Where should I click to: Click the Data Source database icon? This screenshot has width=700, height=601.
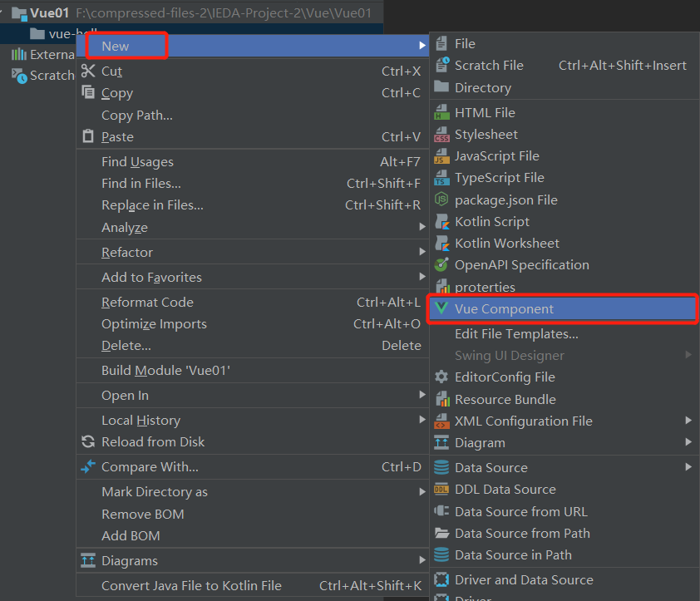click(x=441, y=467)
